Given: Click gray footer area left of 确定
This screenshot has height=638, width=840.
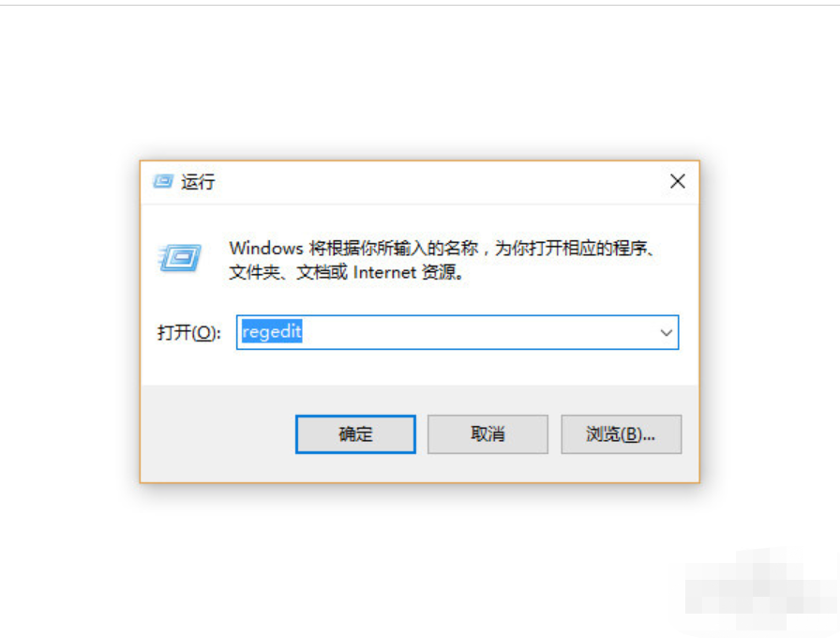Looking at the screenshot, I should click(x=217, y=434).
